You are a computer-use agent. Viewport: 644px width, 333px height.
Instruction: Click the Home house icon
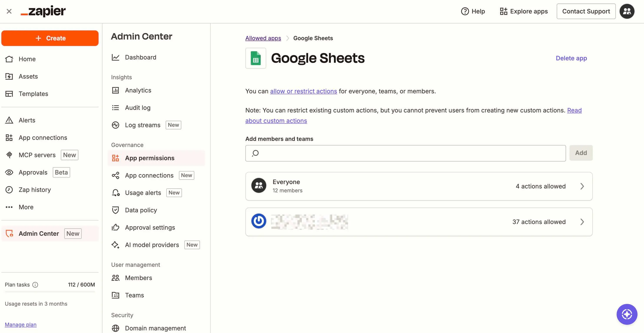point(9,59)
